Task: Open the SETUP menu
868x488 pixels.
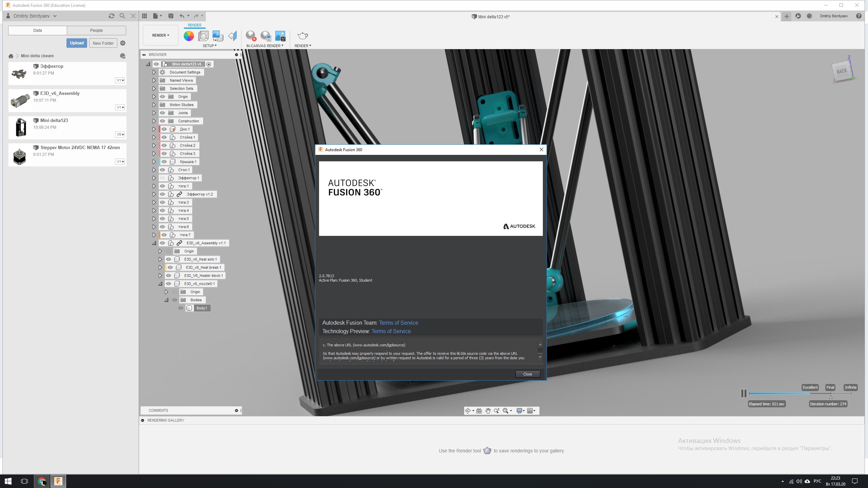Action: (210, 46)
